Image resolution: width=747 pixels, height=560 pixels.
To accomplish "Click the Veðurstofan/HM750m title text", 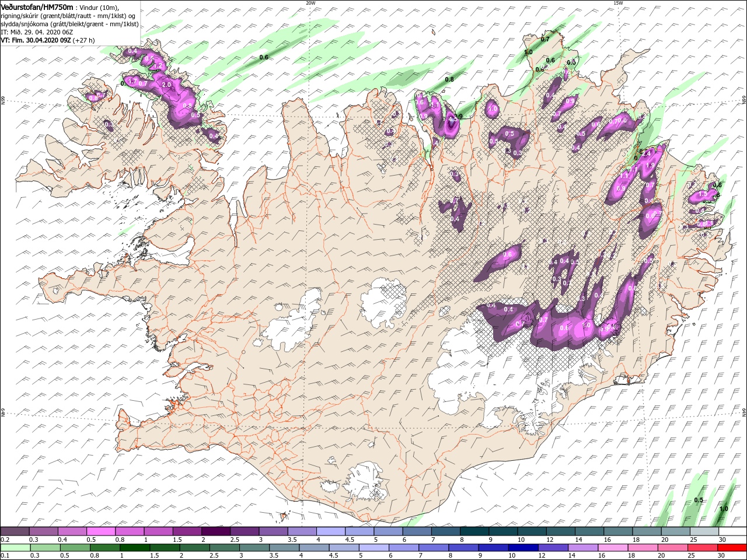I will 37,6.
